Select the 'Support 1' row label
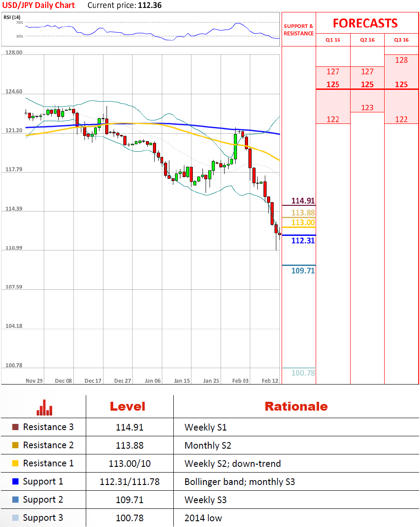The height and width of the screenshot is (527, 420). click(x=43, y=481)
